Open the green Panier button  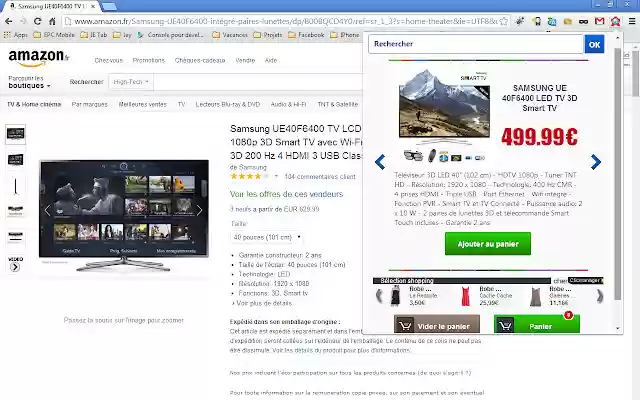click(537, 324)
